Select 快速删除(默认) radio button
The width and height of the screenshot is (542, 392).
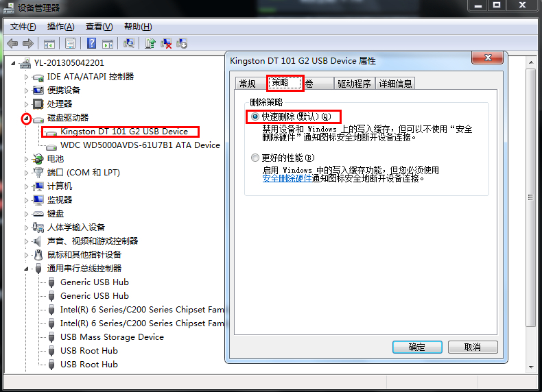coord(255,117)
